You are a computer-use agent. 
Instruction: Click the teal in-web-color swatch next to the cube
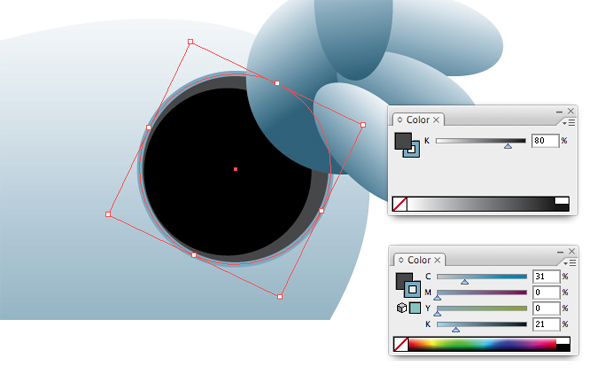[415, 308]
